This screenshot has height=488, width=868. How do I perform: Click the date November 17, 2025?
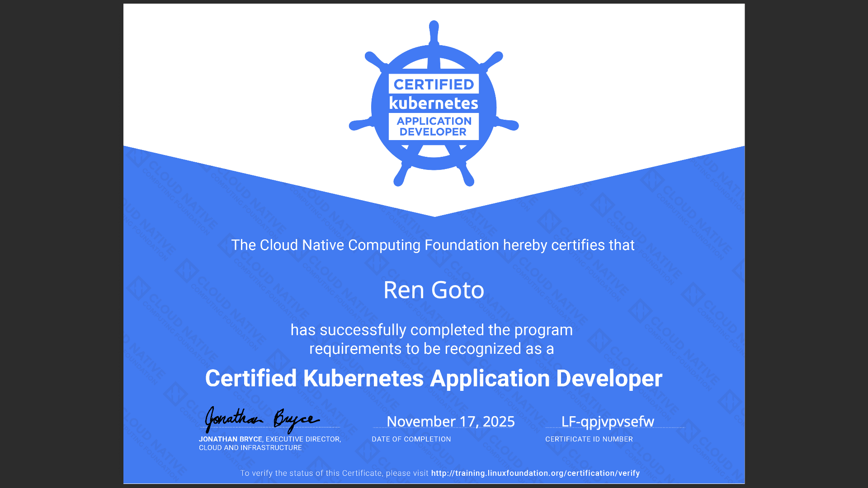[x=450, y=422]
